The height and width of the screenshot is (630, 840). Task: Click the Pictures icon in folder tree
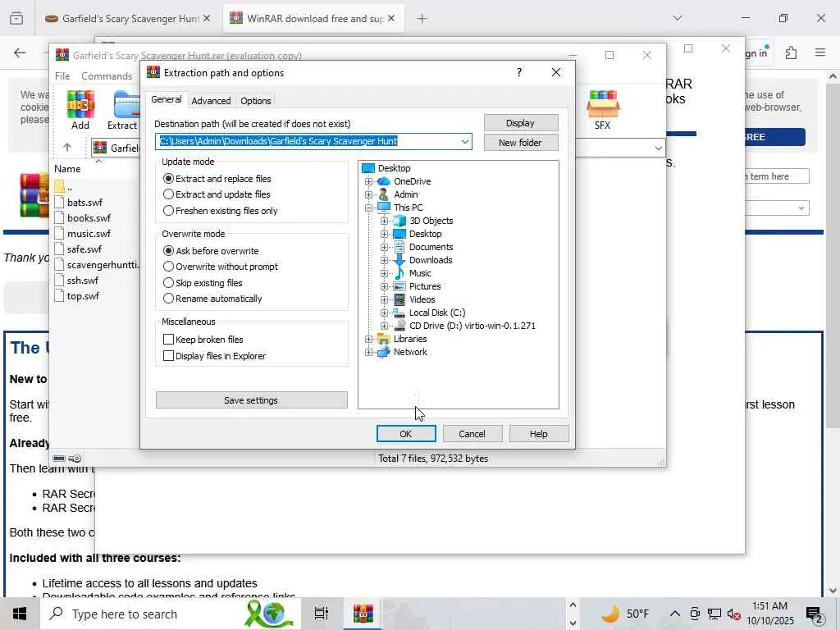pyautogui.click(x=399, y=286)
